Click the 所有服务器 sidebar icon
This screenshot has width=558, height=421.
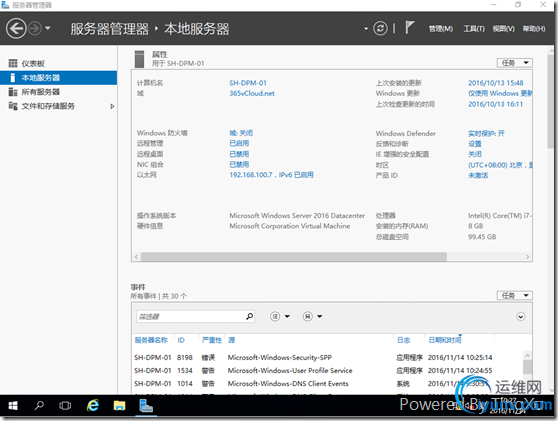13,92
